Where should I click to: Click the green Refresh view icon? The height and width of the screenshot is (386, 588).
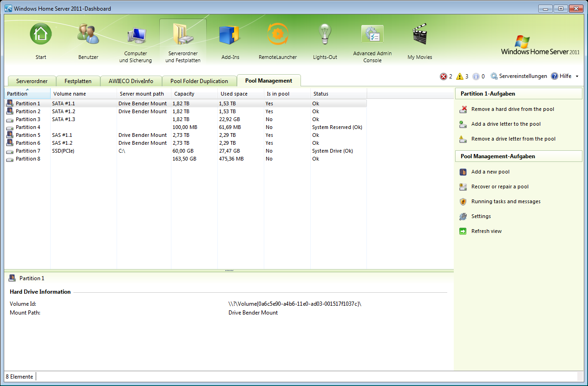[463, 232]
